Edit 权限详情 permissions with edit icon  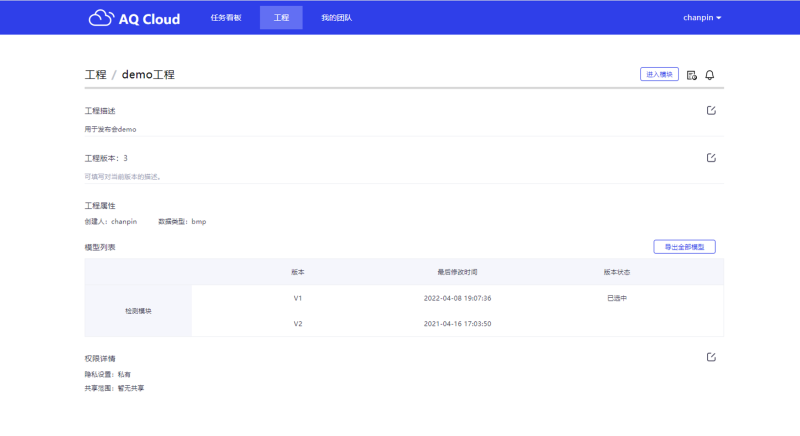click(711, 357)
